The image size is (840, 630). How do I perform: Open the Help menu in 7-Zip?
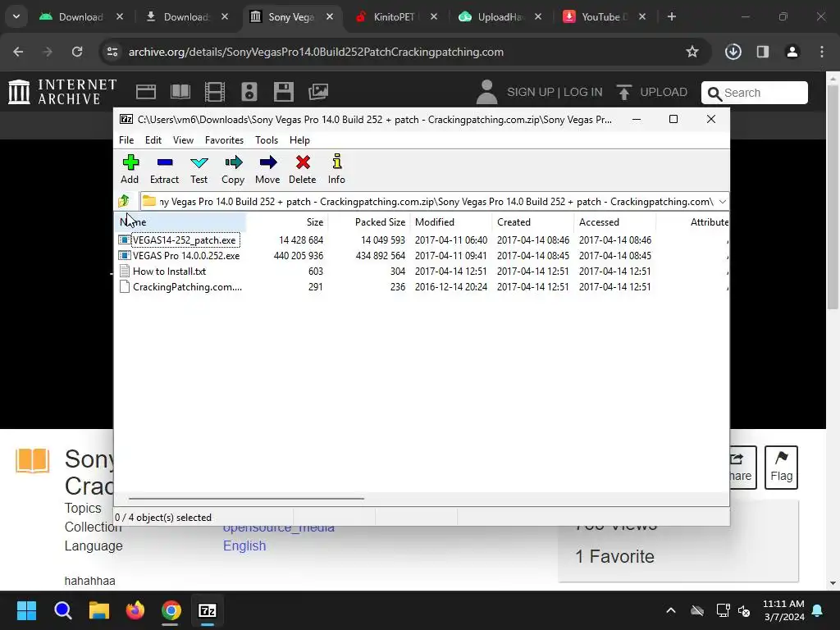tap(299, 139)
